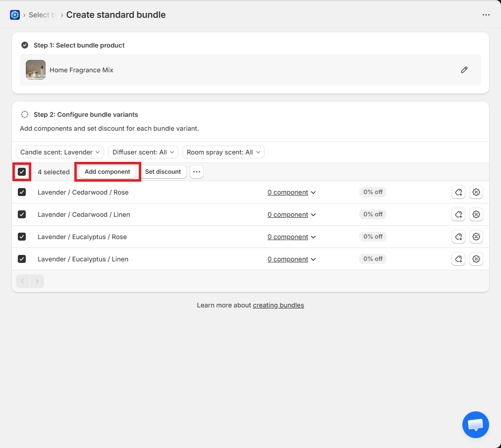The width and height of the screenshot is (501, 448).
Task: Click discount icon for Lavender / Eucalyptus / Rose row
Action: pos(476,237)
